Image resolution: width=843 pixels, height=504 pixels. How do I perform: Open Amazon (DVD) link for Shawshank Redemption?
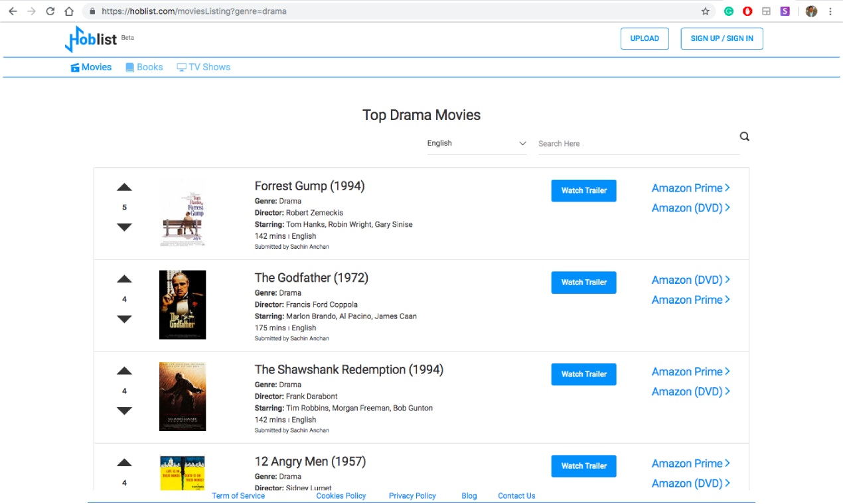click(691, 392)
